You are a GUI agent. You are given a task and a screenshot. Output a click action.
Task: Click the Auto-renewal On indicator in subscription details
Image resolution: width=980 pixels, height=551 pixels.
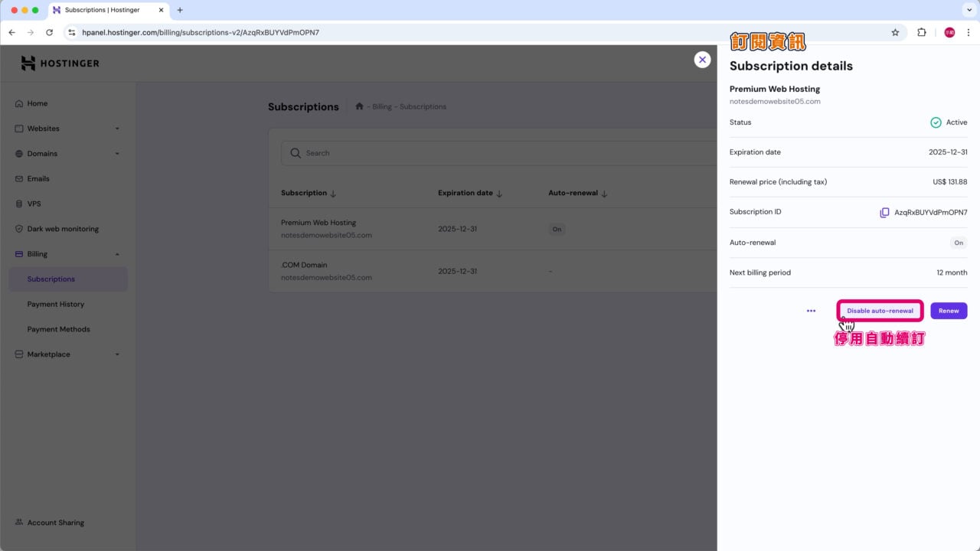[959, 243]
